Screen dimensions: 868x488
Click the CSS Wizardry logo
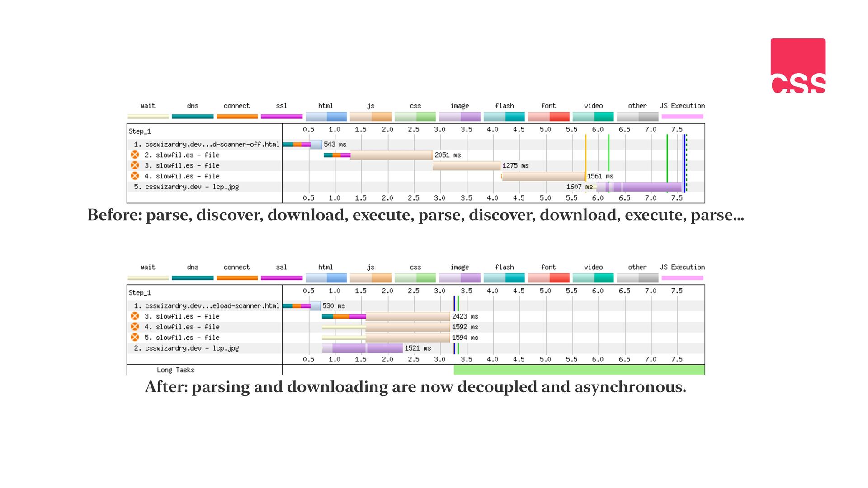(x=798, y=66)
